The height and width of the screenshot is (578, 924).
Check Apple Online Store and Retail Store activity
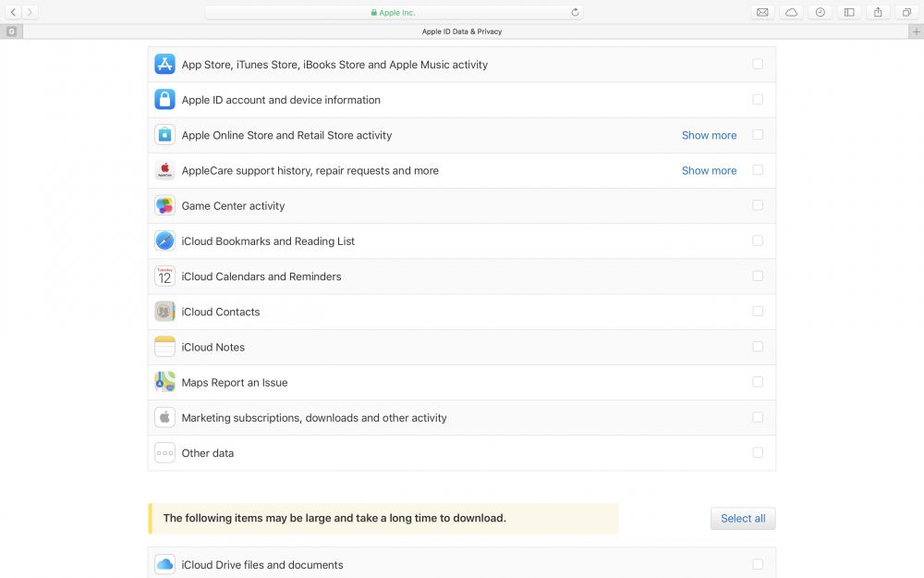tap(758, 134)
